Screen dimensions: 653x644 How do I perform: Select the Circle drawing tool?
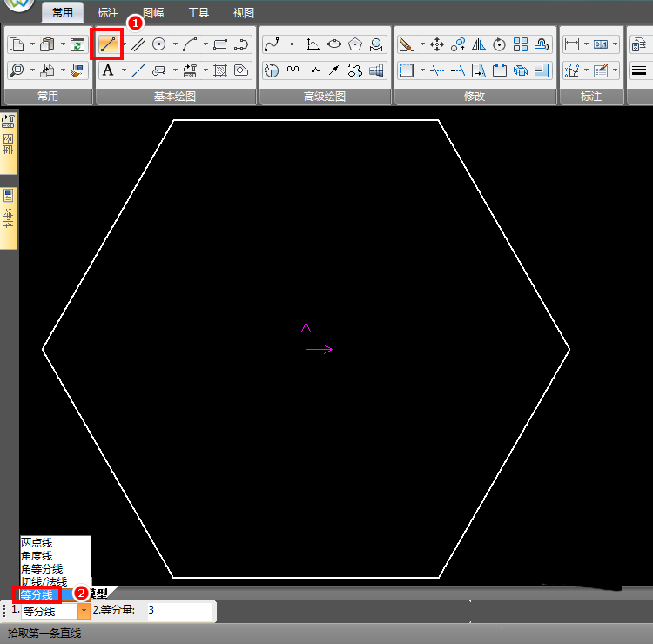click(159, 44)
